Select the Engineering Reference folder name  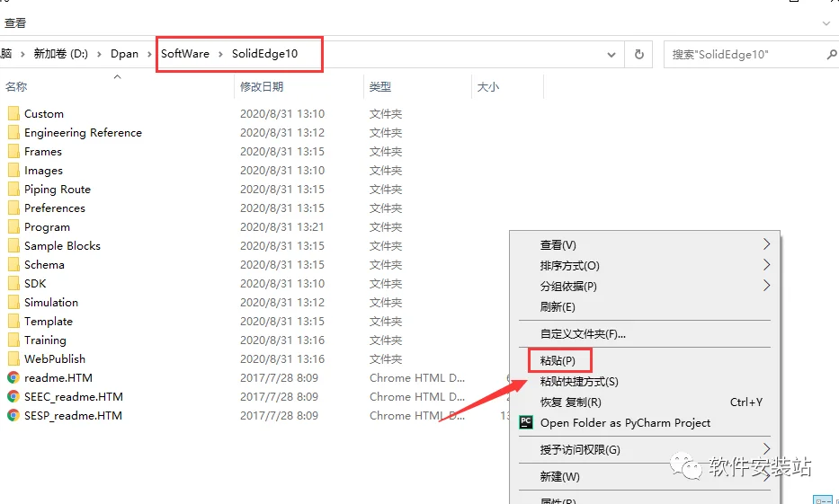[83, 133]
